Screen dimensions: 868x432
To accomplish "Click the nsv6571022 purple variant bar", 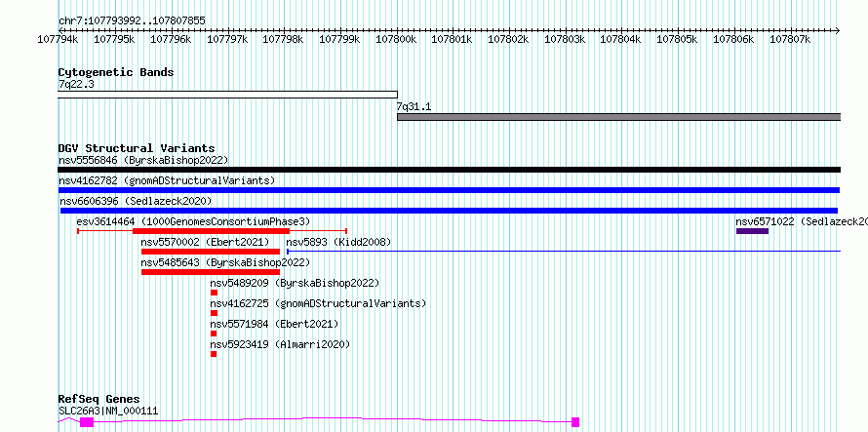I will [x=752, y=231].
